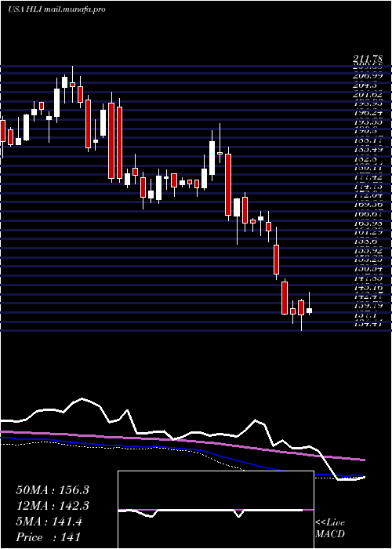Click the 166.67 price axis label
The width and height of the screenshot is (392, 549).
[x=367, y=213]
